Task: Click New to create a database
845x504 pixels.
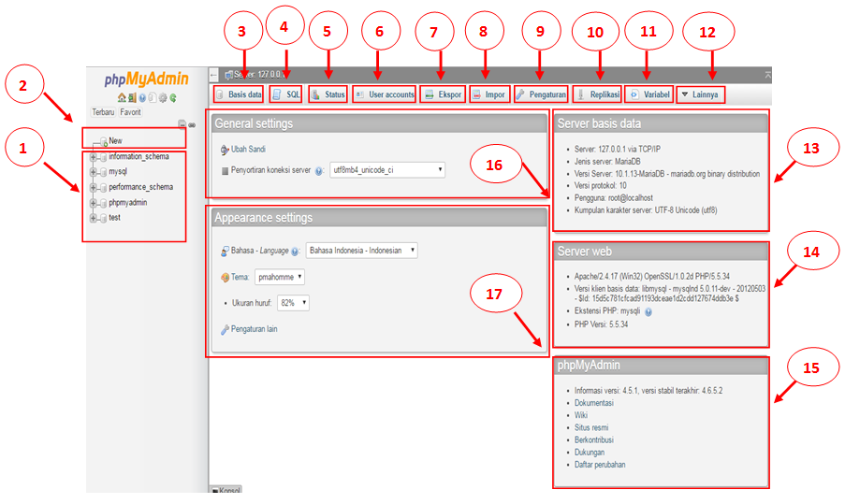Action: click(115, 141)
